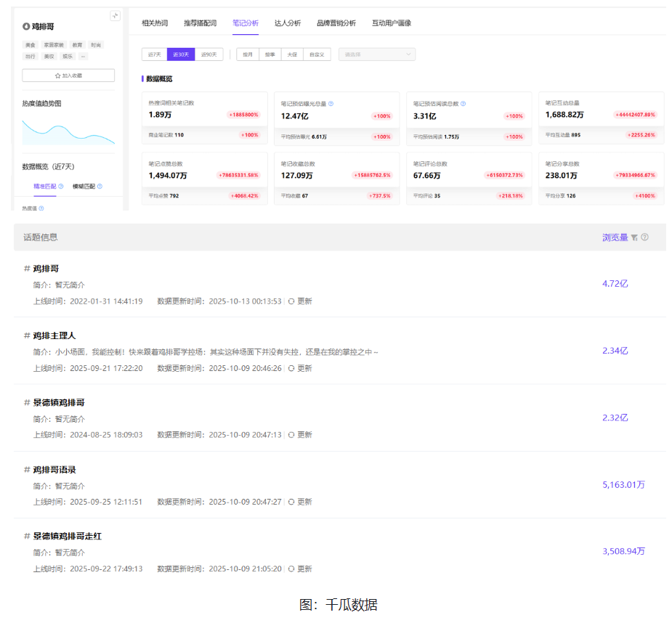The height and width of the screenshot is (623, 672).
Task: Choose the 按月 period option
Action: coord(248,54)
